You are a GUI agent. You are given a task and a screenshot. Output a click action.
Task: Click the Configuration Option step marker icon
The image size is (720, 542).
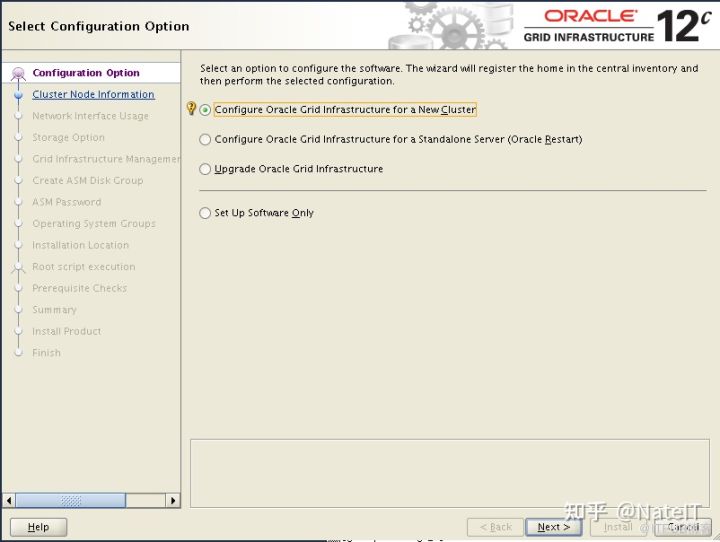tap(18, 73)
